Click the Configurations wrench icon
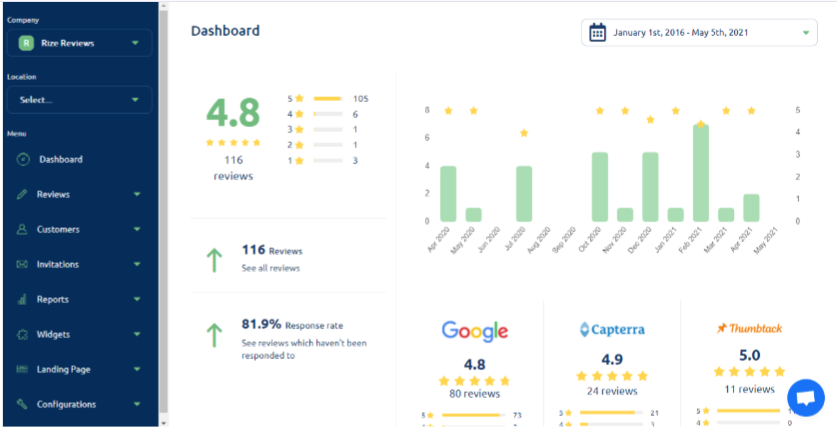 coord(22,404)
